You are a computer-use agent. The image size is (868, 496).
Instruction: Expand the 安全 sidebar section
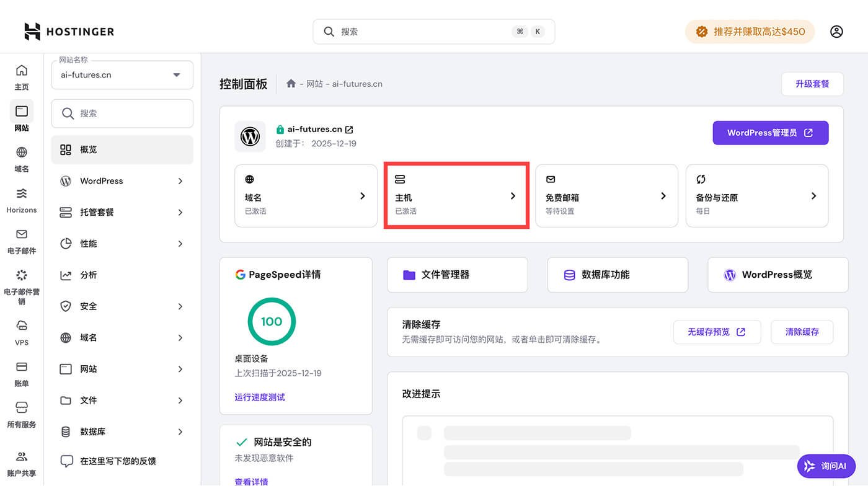(122, 306)
